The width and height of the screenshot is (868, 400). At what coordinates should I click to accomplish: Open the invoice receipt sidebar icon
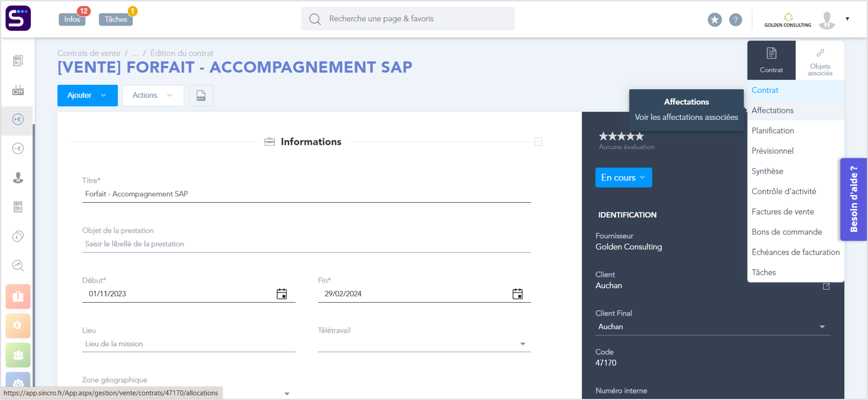coord(18,206)
